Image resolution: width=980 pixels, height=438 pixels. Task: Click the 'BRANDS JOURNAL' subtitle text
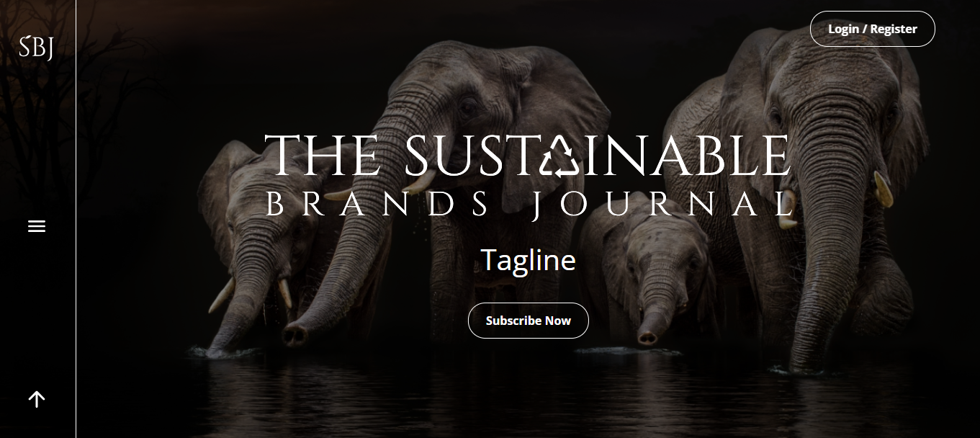530,205
